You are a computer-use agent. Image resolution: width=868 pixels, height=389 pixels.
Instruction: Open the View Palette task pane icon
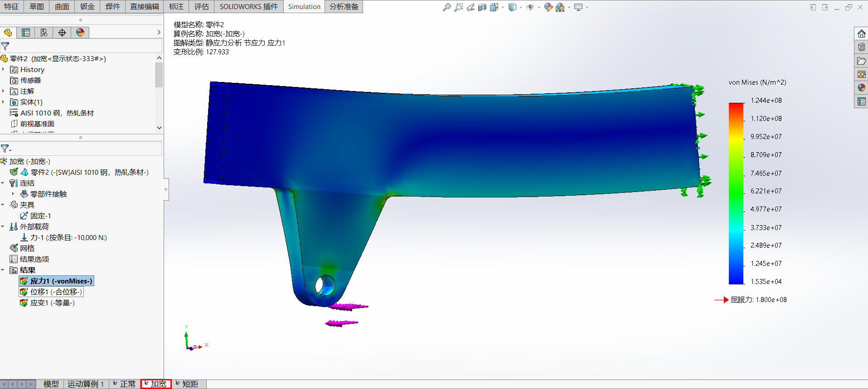click(861, 74)
